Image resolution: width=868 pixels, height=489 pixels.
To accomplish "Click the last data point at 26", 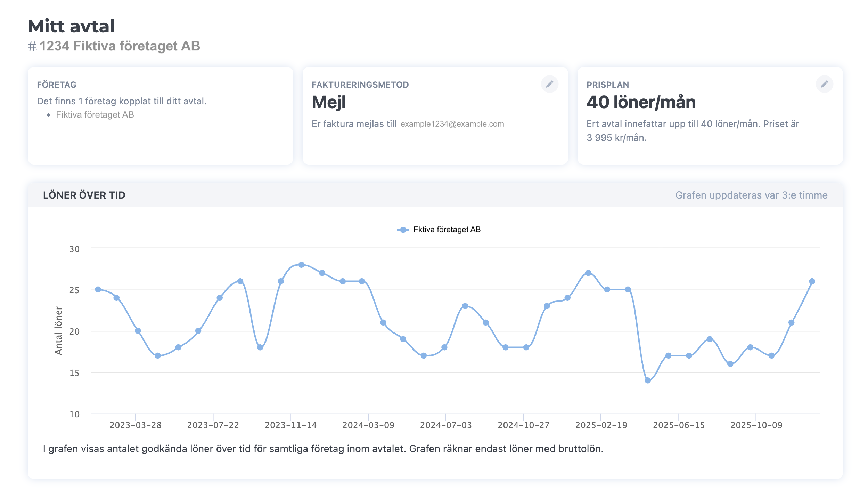I will coord(812,281).
